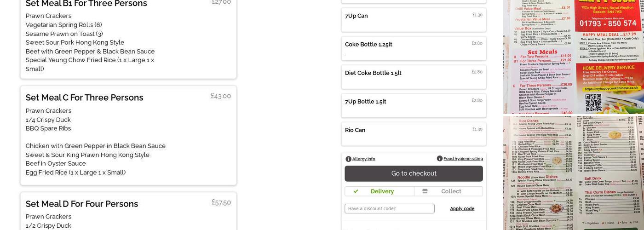Add Diet Coke Bottle 1.5lt to order
Viewport: 644px width, 230px height.
(414, 77)
